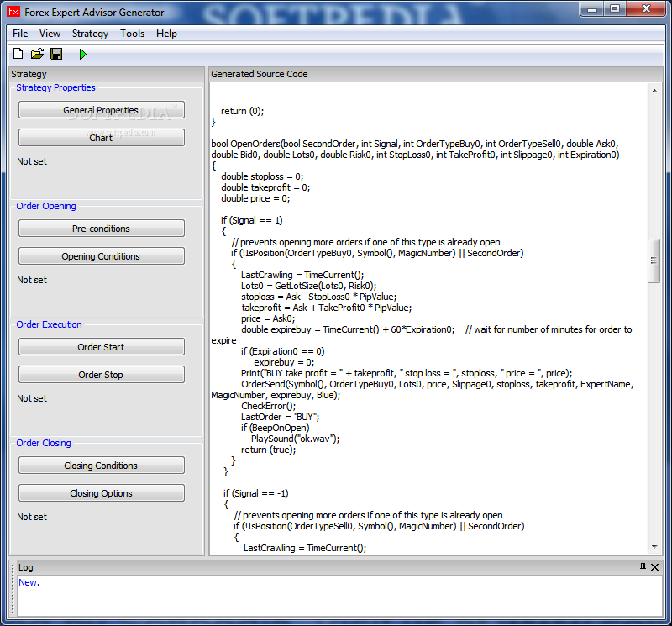The image size is (672, 626).
Task: Click the source code scrollbar thumb
Action: [x=654, y=260]
